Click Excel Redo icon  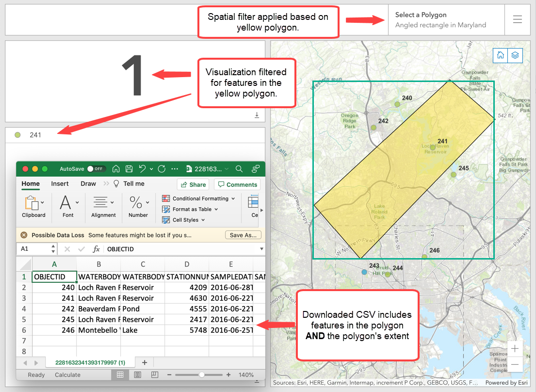point(162,169)
